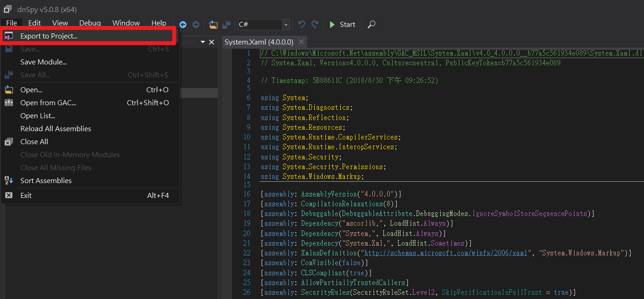This screenshot has height=299, width=644.
Task: Click 'using System.Security.Permissions' on line 13
Action: (323, 167)
